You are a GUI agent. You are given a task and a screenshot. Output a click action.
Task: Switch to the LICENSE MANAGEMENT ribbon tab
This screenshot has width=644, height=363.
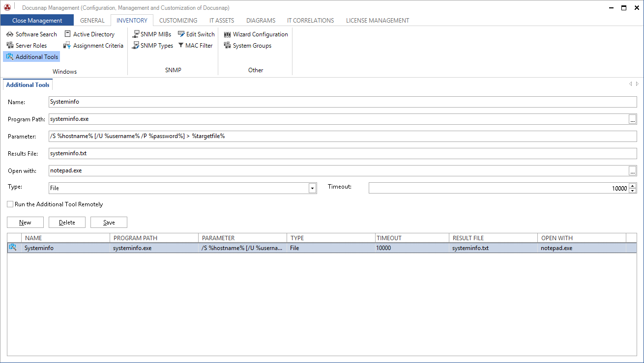tap(378, 21)
